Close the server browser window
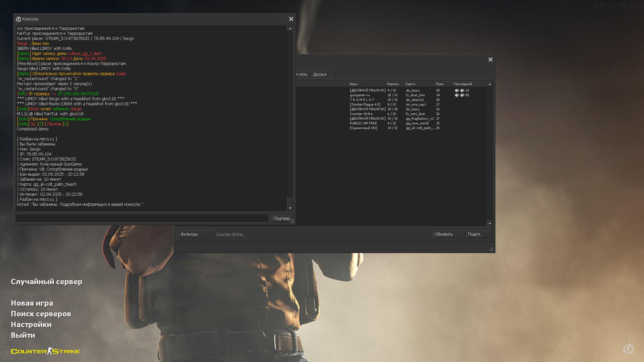The image size is (644, 362). [490, 60]
